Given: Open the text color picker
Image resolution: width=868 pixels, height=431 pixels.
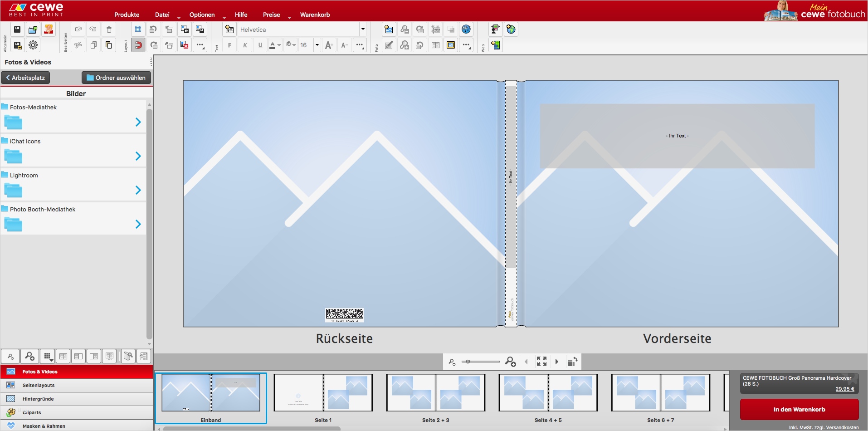Looking at the screenshot, I should pyautogui.click(x=275, y=45).
